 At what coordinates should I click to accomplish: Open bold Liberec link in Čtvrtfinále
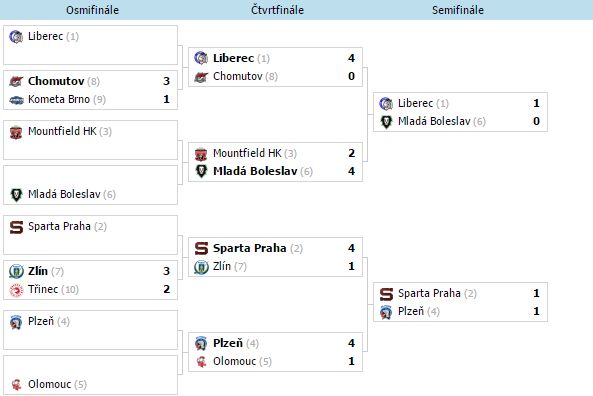[x=233, y=58]
